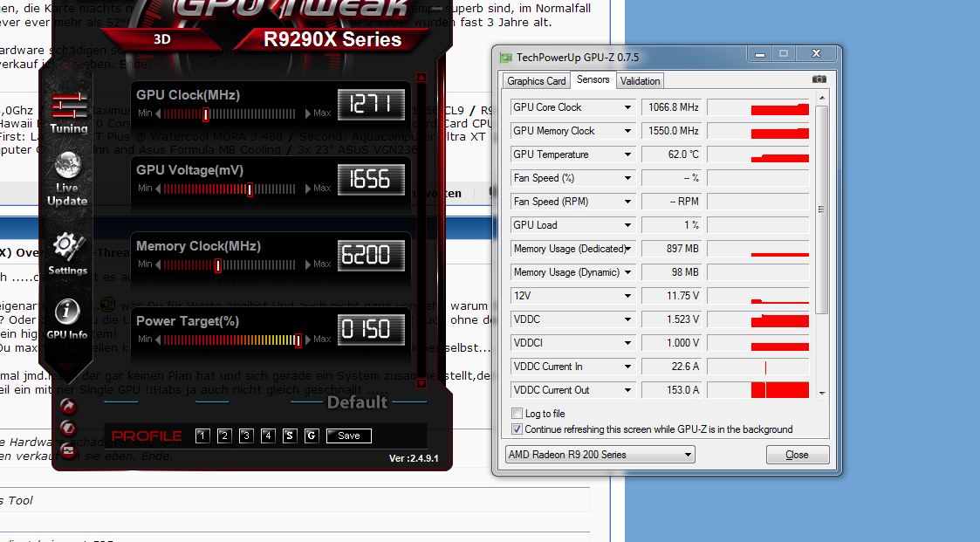The image size is (980, 542).
Task: Open Fan Speed (RPM) sensor dropdown
Action: [x=627, y=202]
